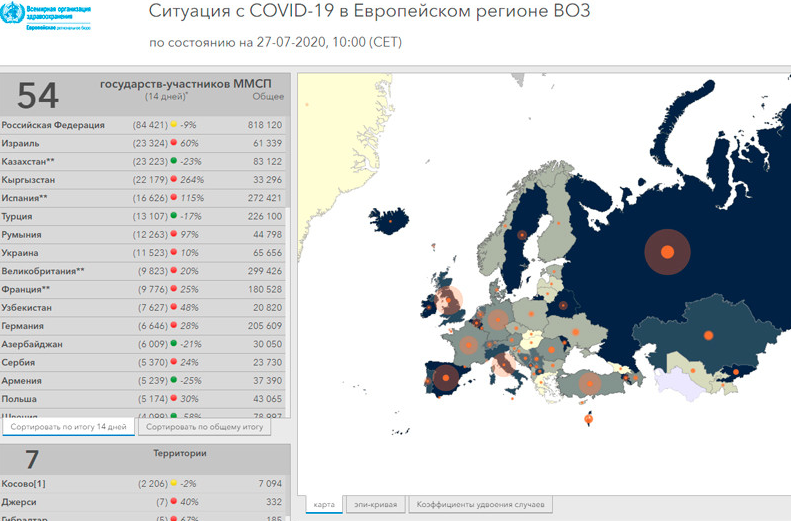Open the 'эпи-кривая' tab
The width and height of the screenshot is (791, 521).
pos(375,505)
